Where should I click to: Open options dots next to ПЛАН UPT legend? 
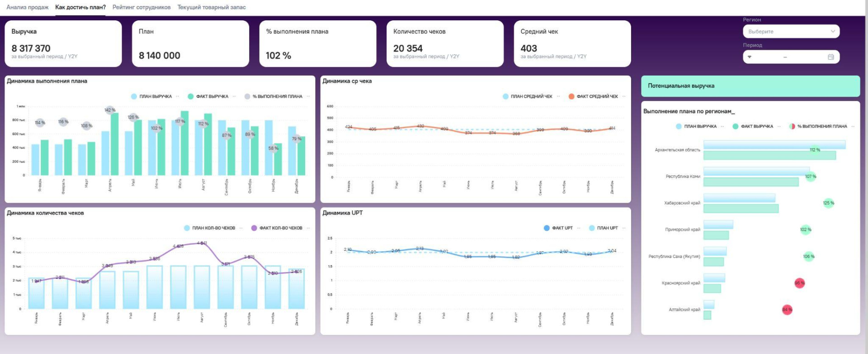click(624, 228)
